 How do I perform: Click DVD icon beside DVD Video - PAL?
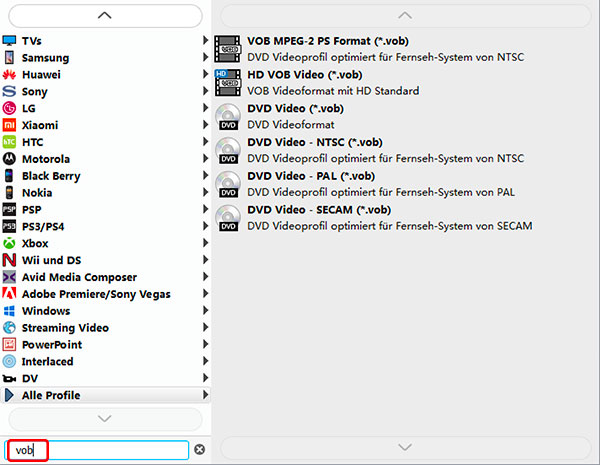click(x=228, y=184)
